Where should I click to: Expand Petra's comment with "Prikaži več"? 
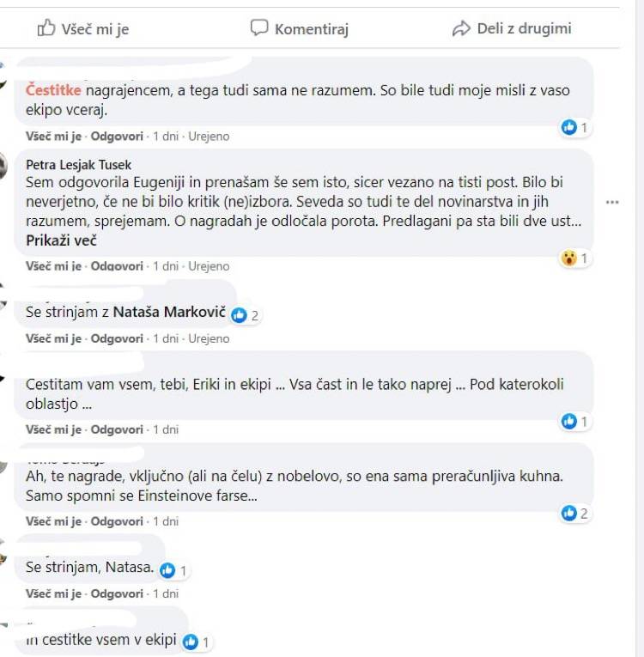(61, 240)
